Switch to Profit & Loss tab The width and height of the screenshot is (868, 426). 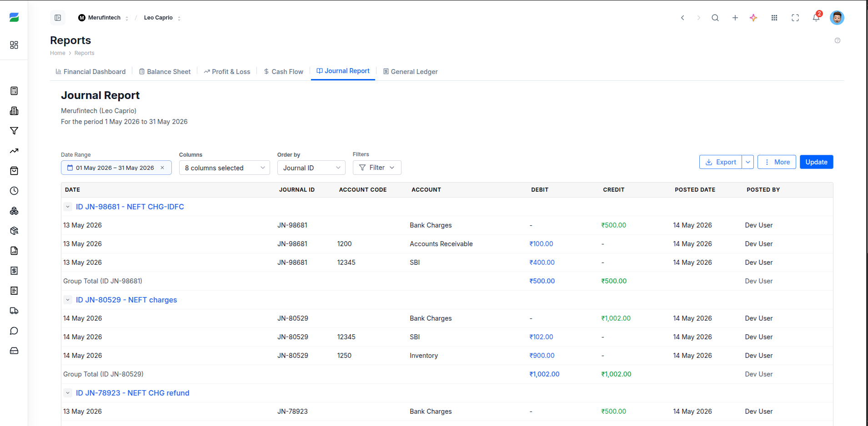pos(227,72)
